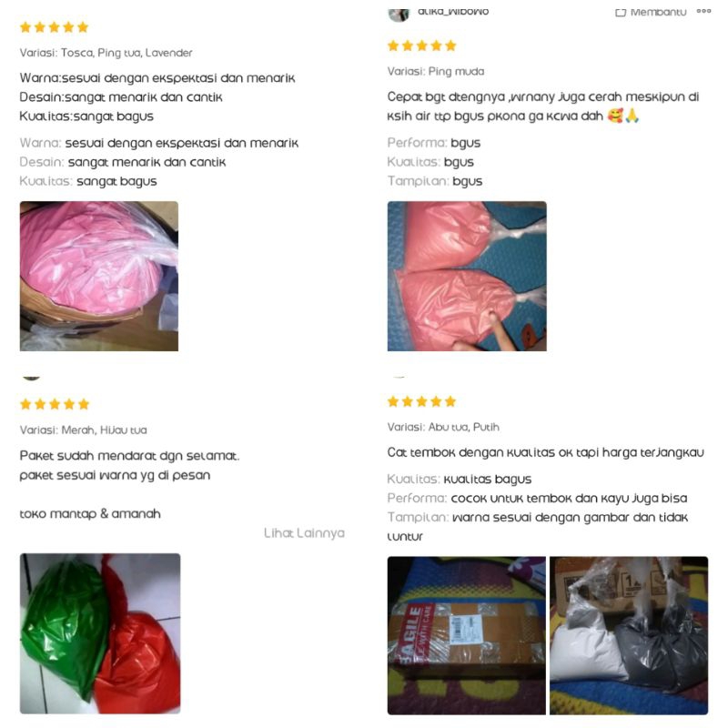Click the five-star rating of the Tosca review
Screen dimensions: 728x728
coord(55,27)
